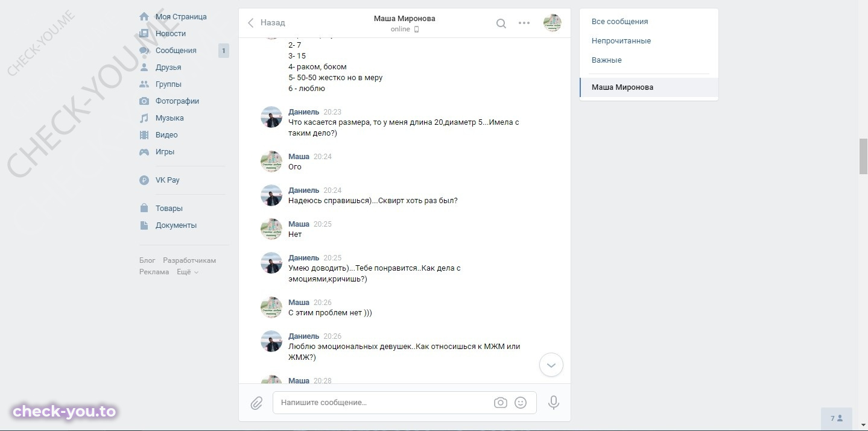This screenshot has height=431, width=868.
Task: Click the message text Ого
Action: (295, 167)
